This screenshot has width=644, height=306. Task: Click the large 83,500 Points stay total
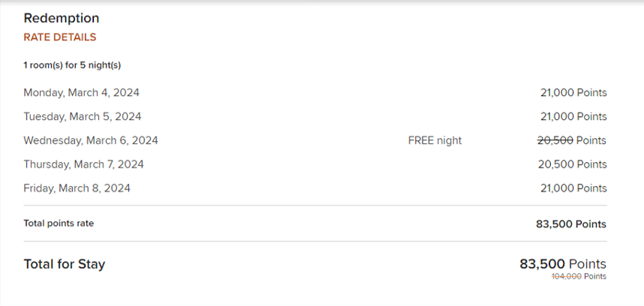click(563, 264)
